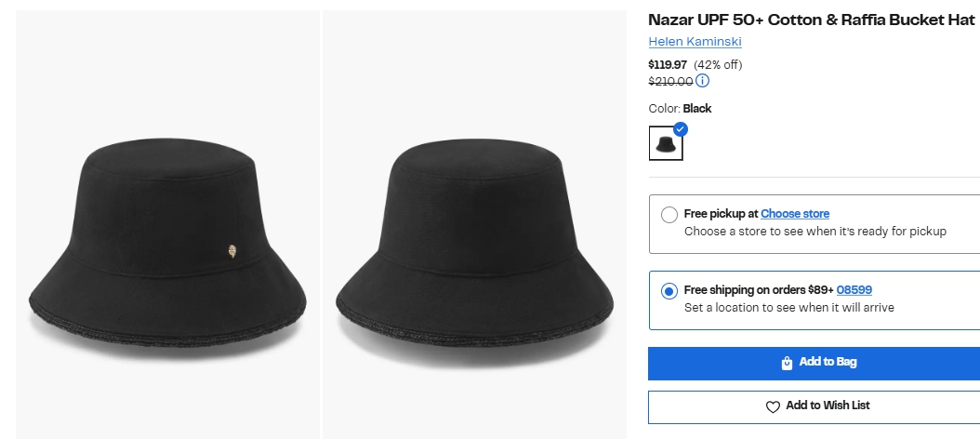Open the left hat product image

(x=168, y=233)
